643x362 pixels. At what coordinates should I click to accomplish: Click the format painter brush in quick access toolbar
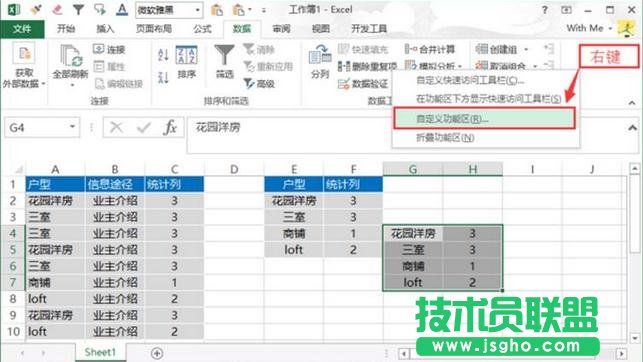tap(36, 9)
